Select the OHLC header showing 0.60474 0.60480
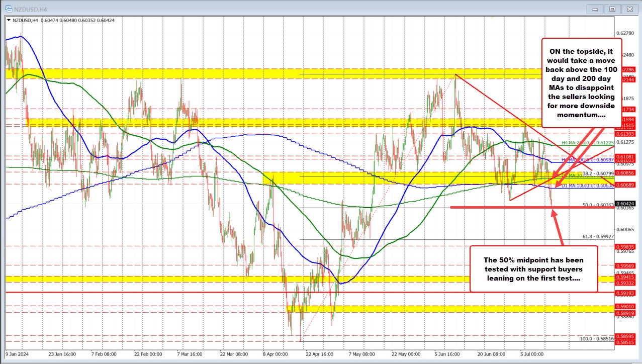Image resolution: width=642 pixels, height=364 pixels. (63, 20)
